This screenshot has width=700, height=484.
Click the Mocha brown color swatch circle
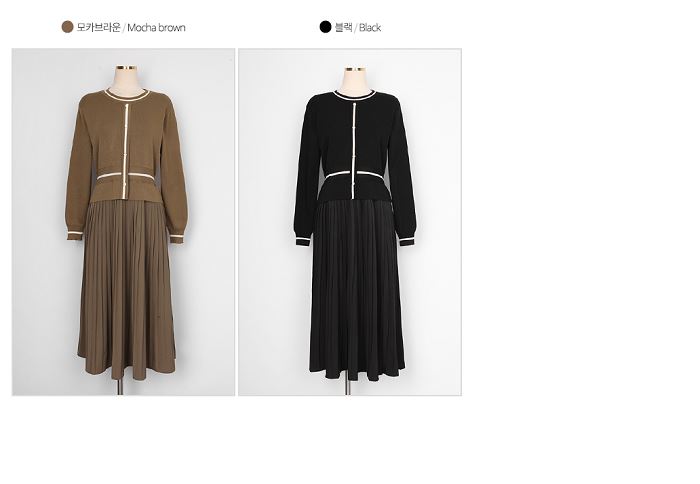click(67, 27)
